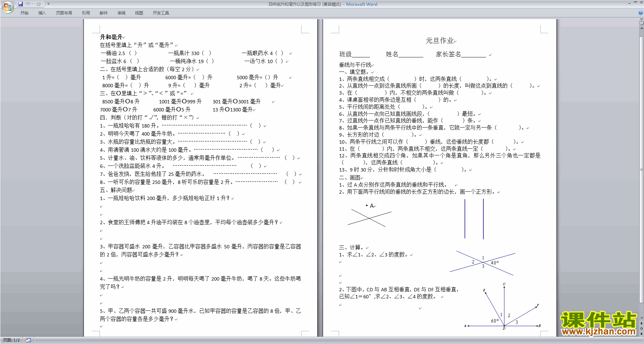Open the 开始 ribbon tab
This screenshot has width=644, height=344.
pyautogui.click(x=24, y=13)
